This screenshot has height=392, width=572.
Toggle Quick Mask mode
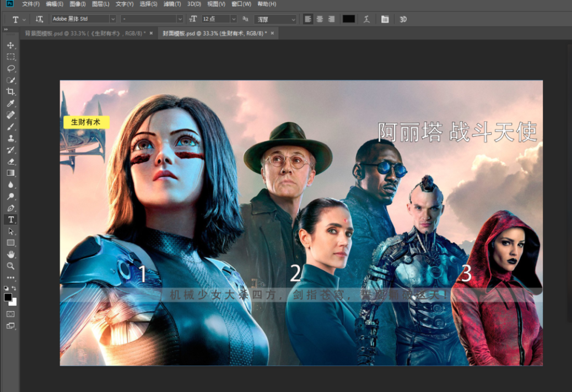click(10, 314)
